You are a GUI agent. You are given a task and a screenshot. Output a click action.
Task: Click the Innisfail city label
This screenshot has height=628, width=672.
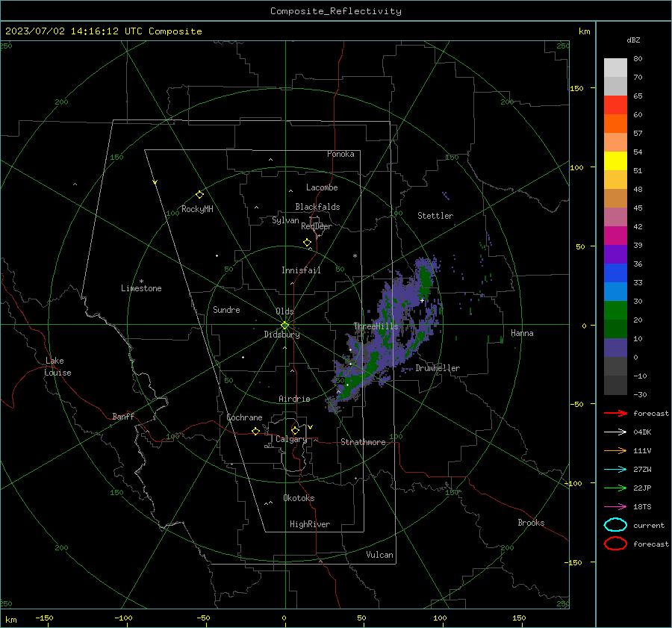(x=301, y=270)
